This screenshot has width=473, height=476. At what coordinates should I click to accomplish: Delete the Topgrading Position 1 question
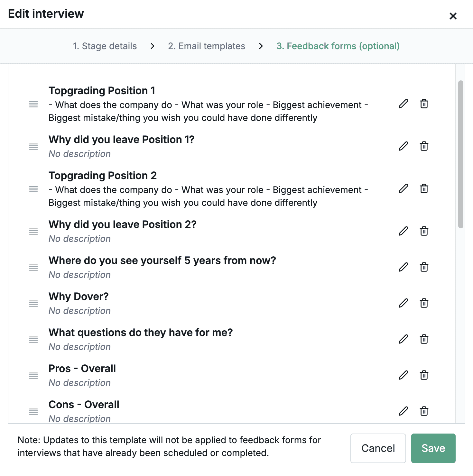point(424,104)
